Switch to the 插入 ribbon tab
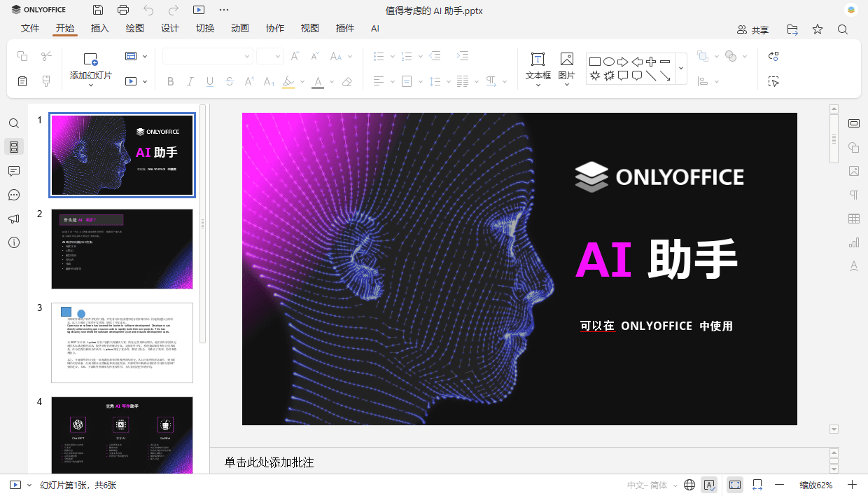This screenshot has width=868, height=496. 99,29
